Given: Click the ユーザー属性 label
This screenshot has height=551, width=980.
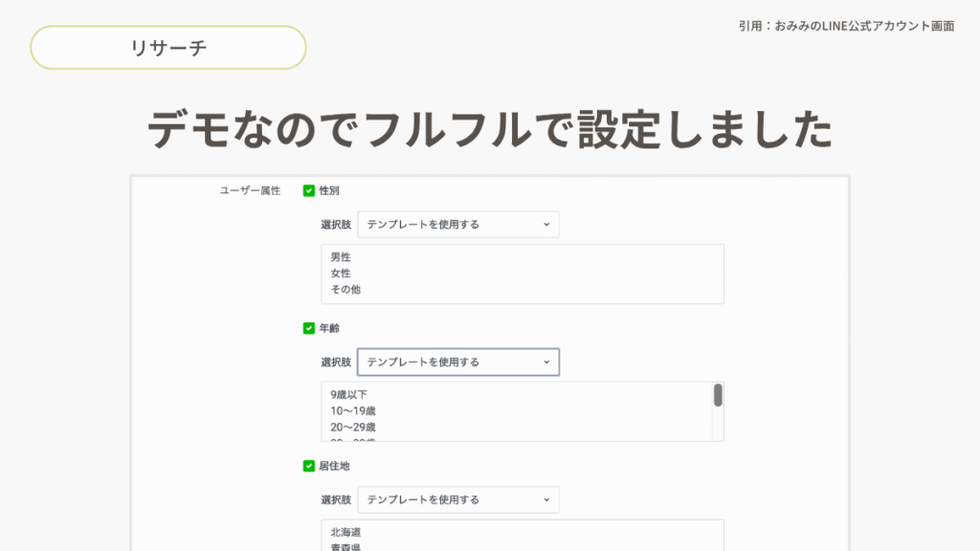Looking at the screenshot, I should click(x=250, y=190).
